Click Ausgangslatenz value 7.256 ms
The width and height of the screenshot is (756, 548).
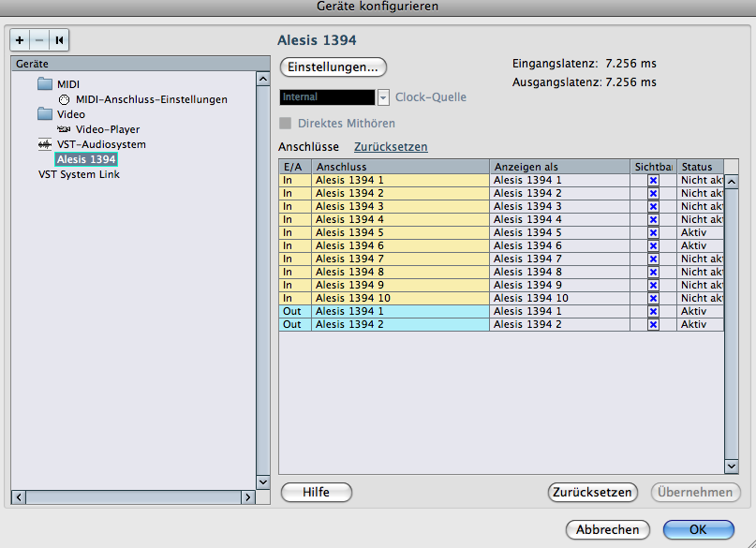pyautogui.click(x=630, y=81)
